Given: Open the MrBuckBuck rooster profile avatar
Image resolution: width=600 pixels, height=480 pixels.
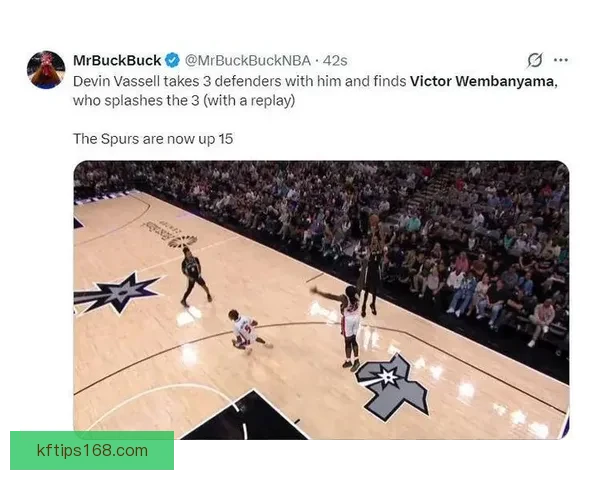Looking at the screenshot, I should [x=46, y=70].
